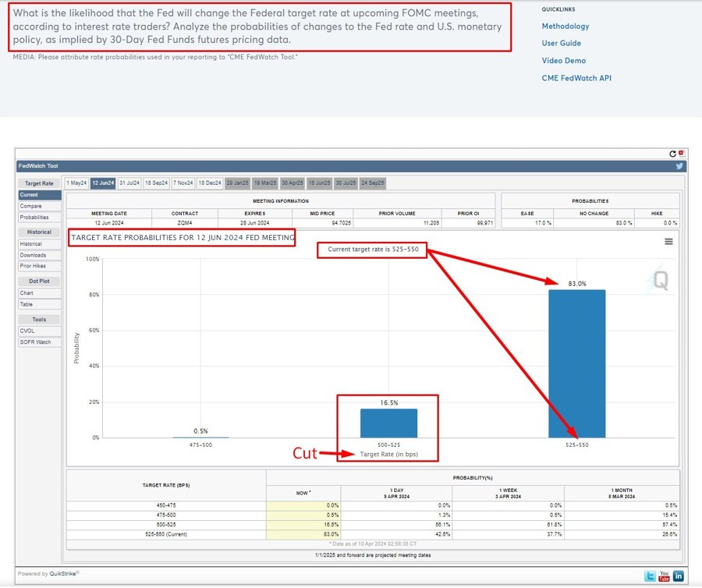Click the 99,971 prior OI cell
The height and width of the screenshot is (588, 702).
468,223
